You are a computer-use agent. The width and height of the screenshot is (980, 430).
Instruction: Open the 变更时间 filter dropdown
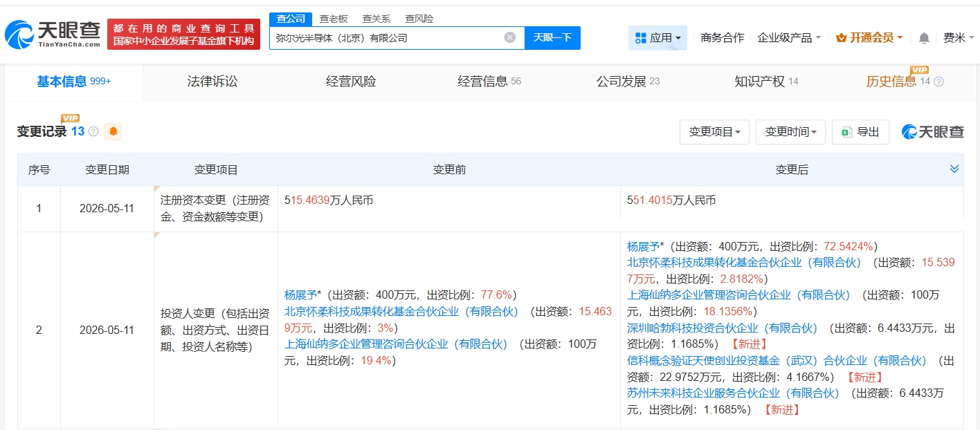tap(790, 132)
